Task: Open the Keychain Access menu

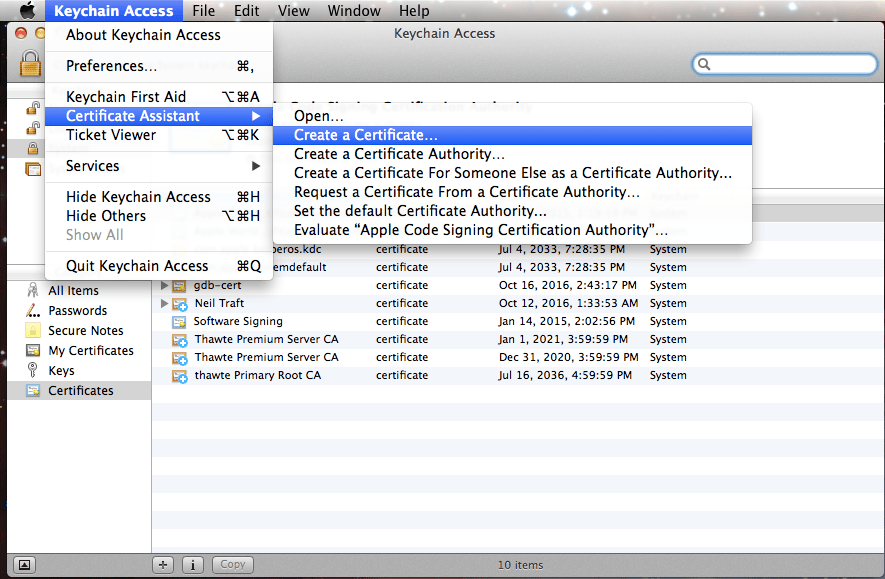Action: tap(113, 11)
